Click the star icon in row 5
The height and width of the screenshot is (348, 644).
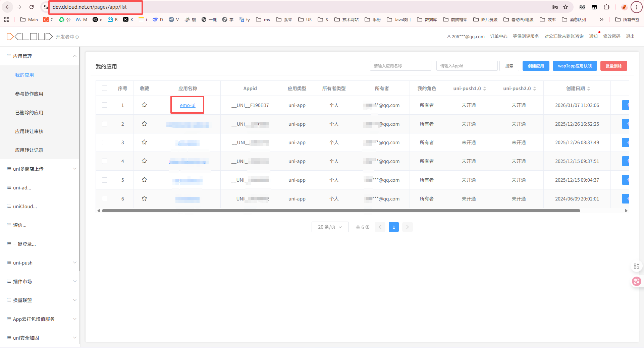144,180
